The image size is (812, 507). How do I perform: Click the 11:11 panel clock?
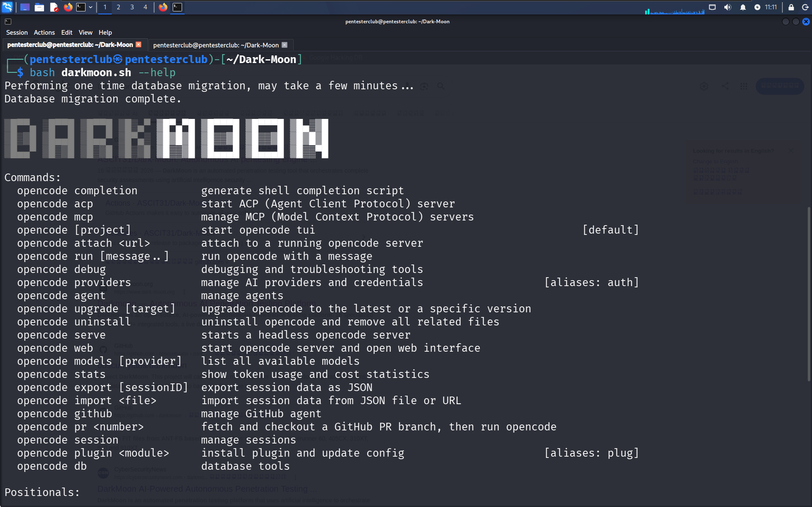pos(771,7)
